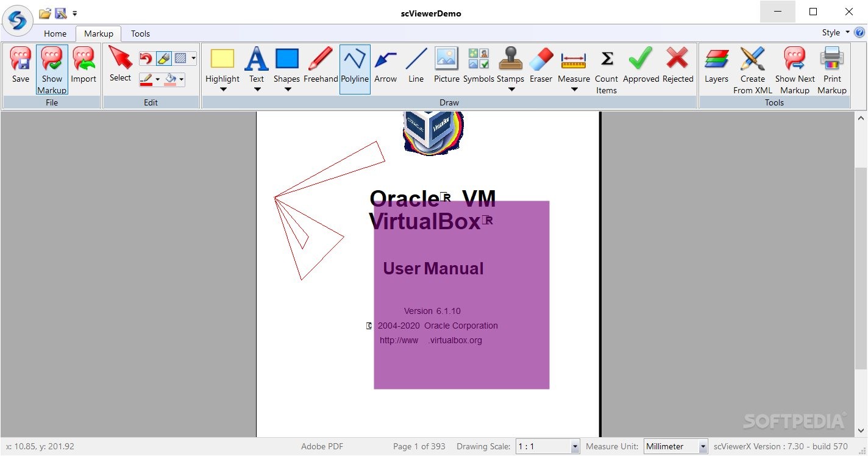This screenshot has height=456, width=868.
Task: Open the quick access toolbar customize arrow
Action: coord(74,13)
